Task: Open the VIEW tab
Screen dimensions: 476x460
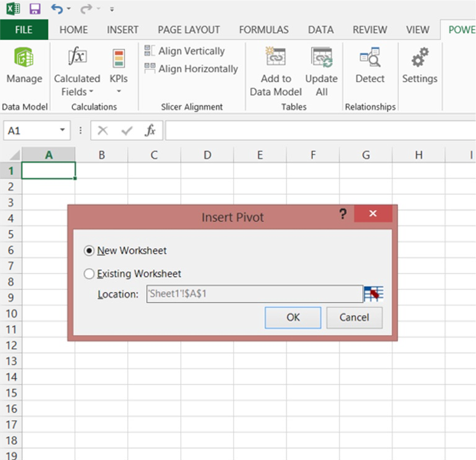Action: coord(418,30)
